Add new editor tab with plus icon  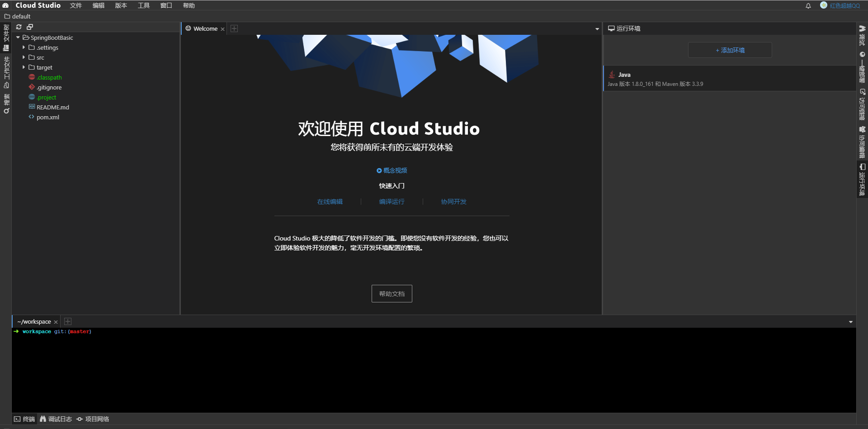click(x=234, y=28)
